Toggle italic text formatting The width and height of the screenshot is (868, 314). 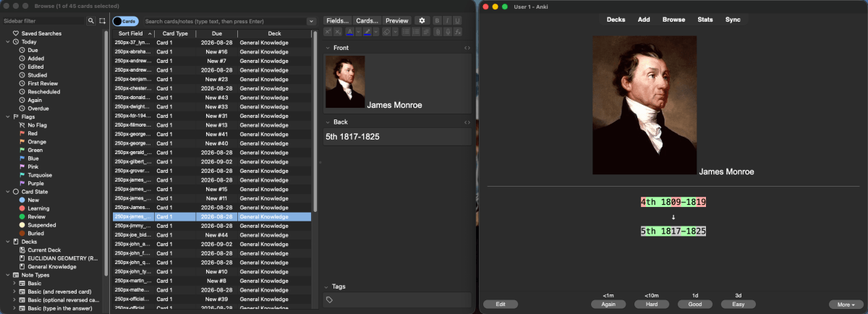[x=447, y=20]
